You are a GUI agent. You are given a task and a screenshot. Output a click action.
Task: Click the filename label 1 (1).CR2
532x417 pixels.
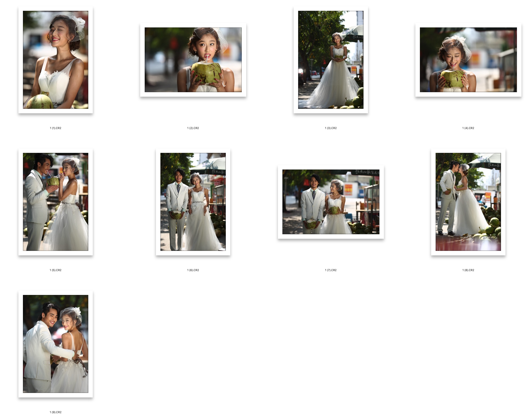(x=55, y=128)
